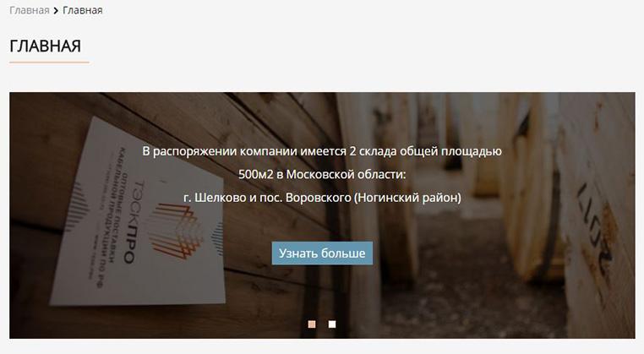
Task: Select the ГЛАВНАЯ page heading
Action: click(45, 46)
